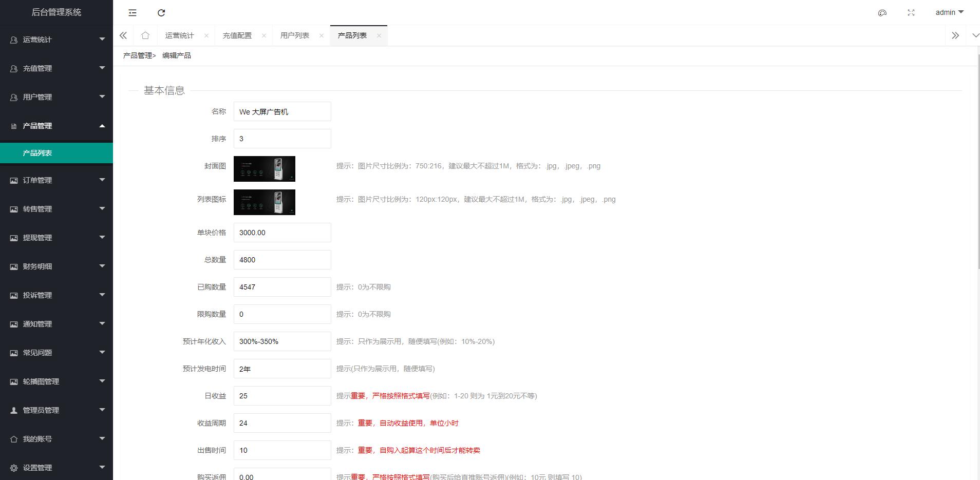Go to the home tab icon
Screen dimensions: 980x480
pos(145,35)
